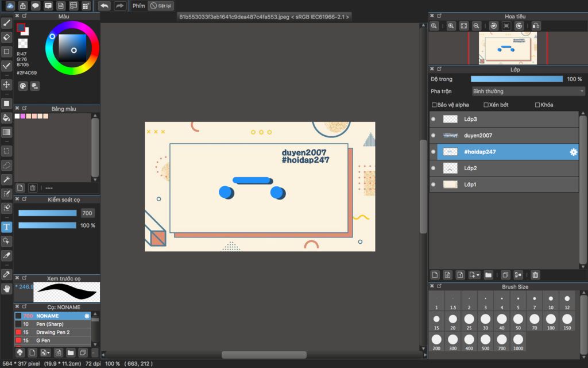Click the Đặt lại reset button
The width and height of the screenshot is (588, 368).
click(x=161, y=6)
